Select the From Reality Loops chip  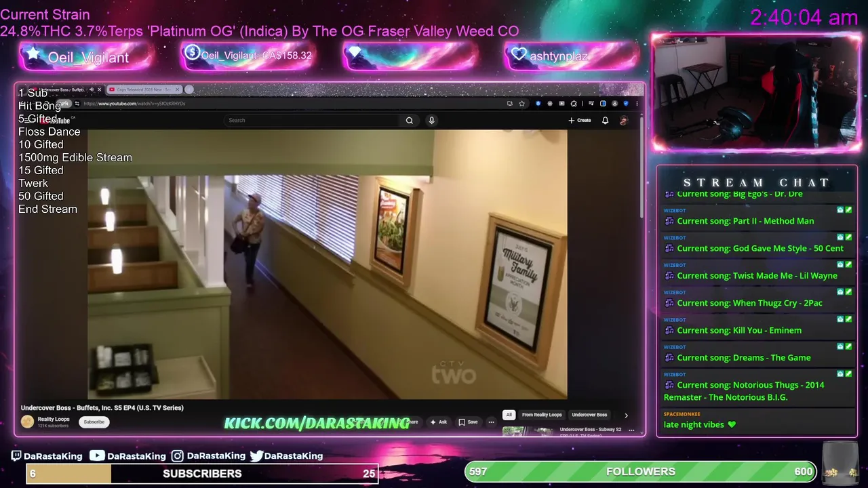[x=542, y=415]
